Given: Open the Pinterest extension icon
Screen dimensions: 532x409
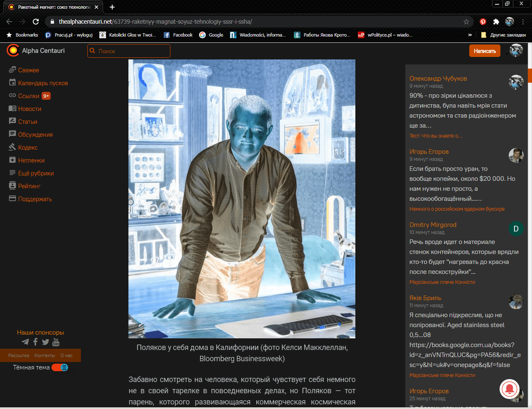Looking at the screenshot, I should (x=483, y=22).
